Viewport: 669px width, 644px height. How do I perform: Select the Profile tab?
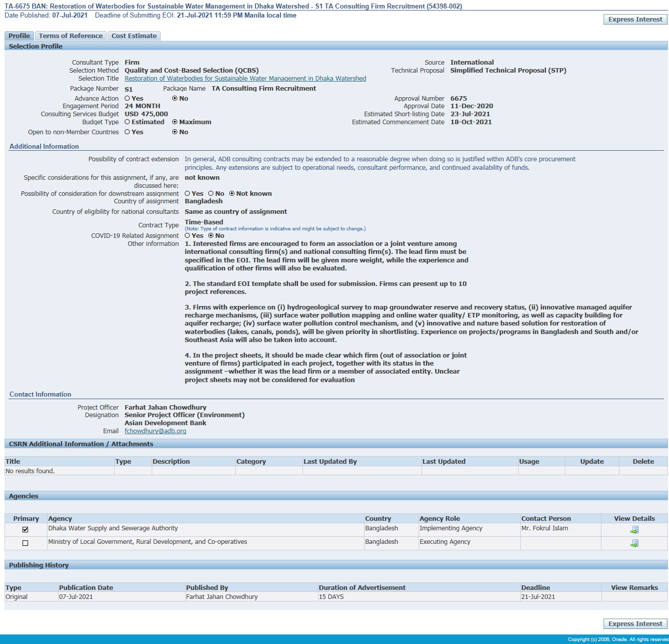click(x=19, y=36)
